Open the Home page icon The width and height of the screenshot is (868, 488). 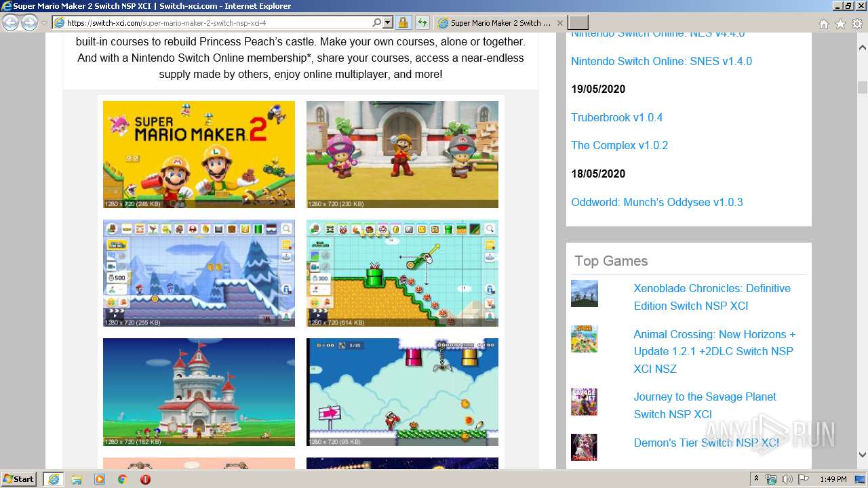pyautogui.click(x=823, y=24)
